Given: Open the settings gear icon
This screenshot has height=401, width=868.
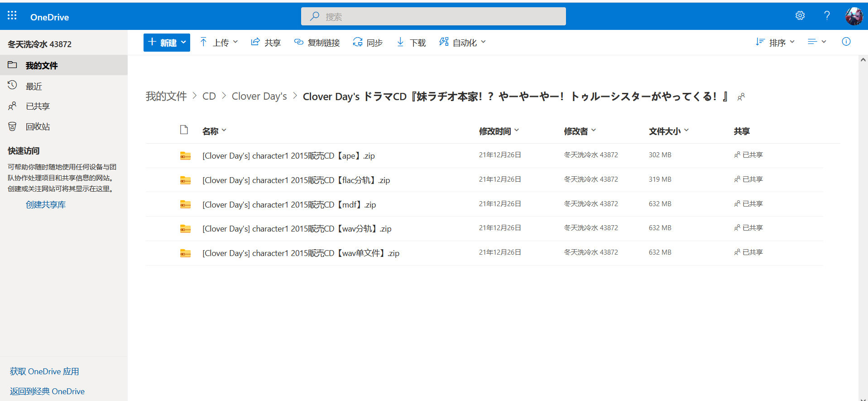Looking at the screenshot, I should (800, 16).
